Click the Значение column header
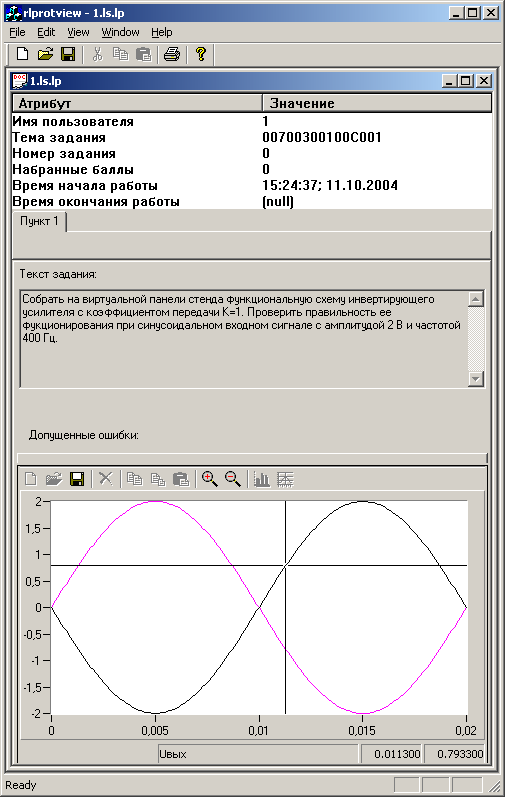Viewport: 505px width, 797px height. (x=377, y=103)
